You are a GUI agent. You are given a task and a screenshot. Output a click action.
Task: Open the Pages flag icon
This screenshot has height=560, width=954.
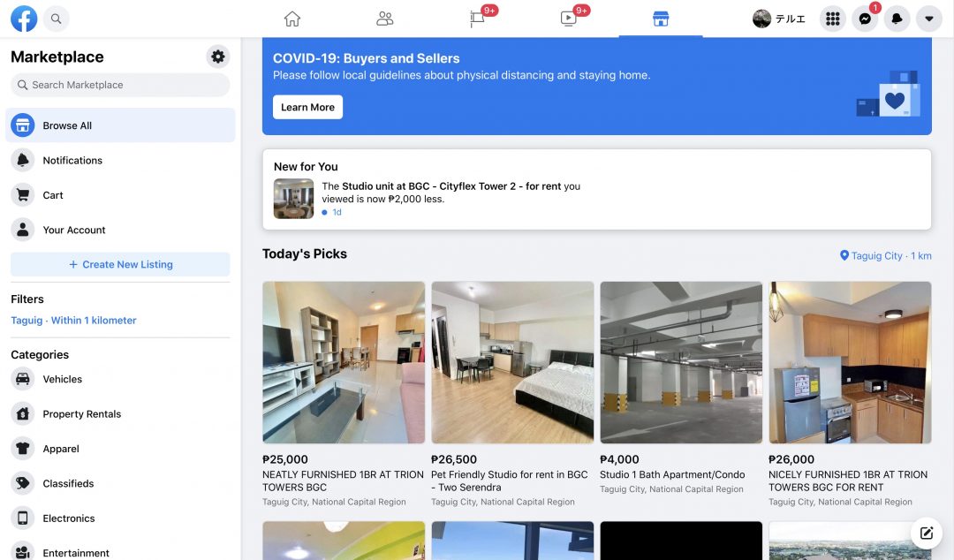coord(477,19)
